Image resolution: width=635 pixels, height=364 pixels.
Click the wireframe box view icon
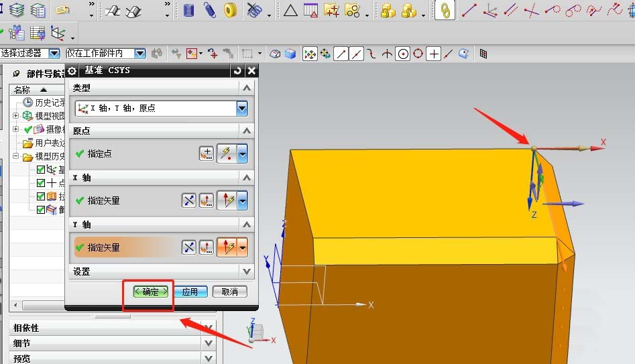276,54
